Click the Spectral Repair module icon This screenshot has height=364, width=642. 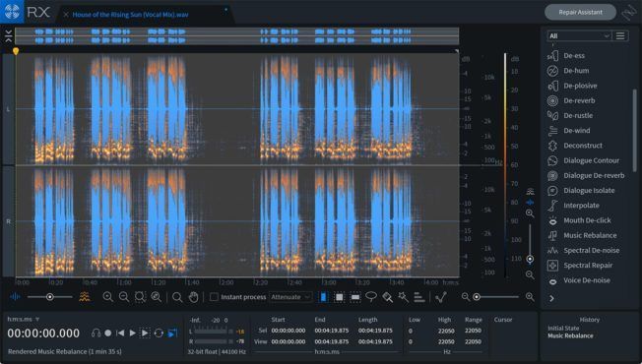[x=552, y=266]
